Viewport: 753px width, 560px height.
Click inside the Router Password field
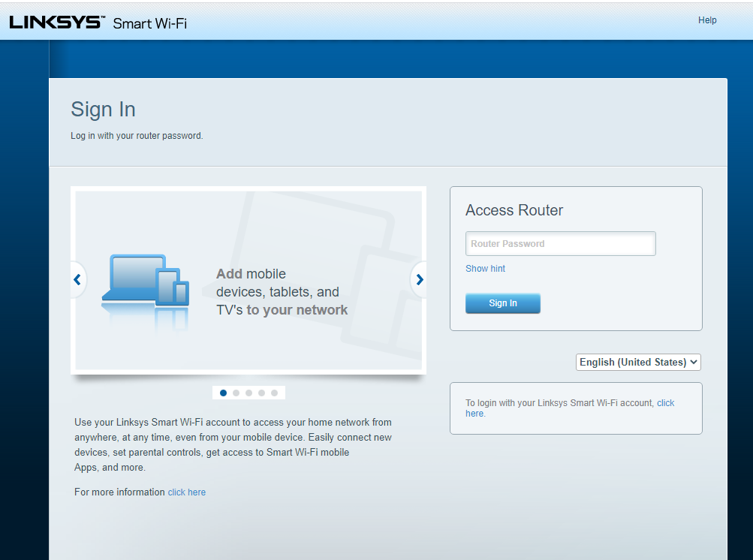[560, 243]
